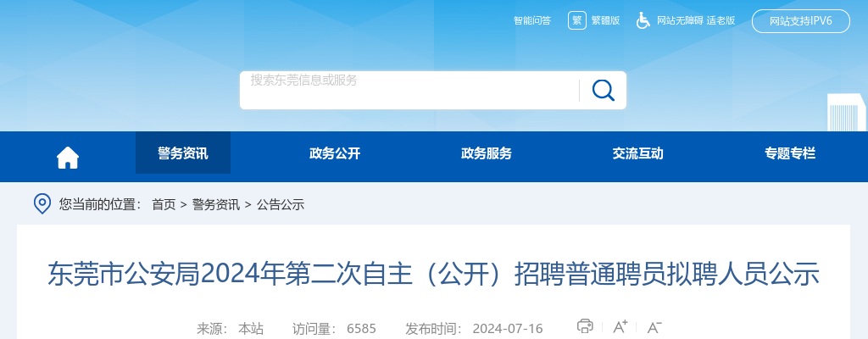Image resolution: width=868 pixels, height=339 pixels.
Task: Open the 交流互动 navigation item
Action: [637, 153]
